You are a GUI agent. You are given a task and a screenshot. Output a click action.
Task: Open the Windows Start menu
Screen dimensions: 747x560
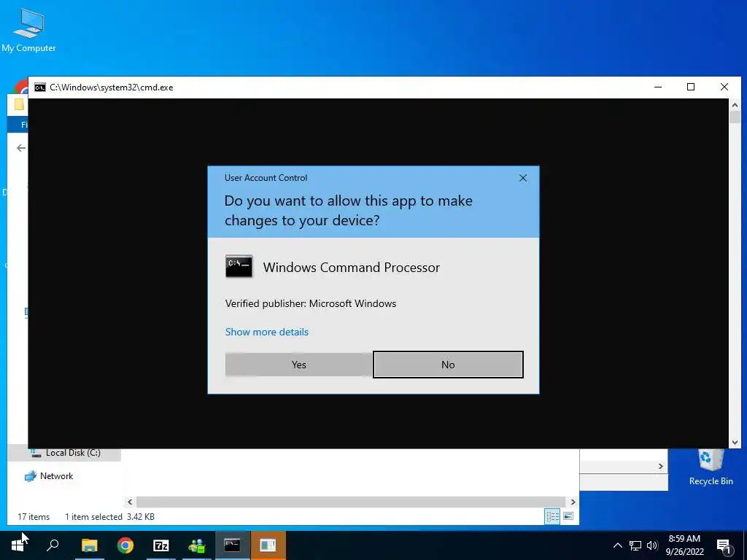pos(18,545)
